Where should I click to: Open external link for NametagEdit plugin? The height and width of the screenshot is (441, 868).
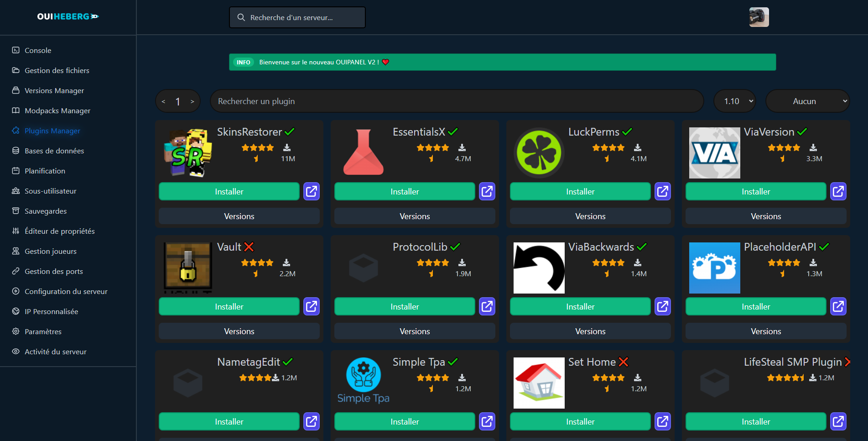[x=312, y=421]
